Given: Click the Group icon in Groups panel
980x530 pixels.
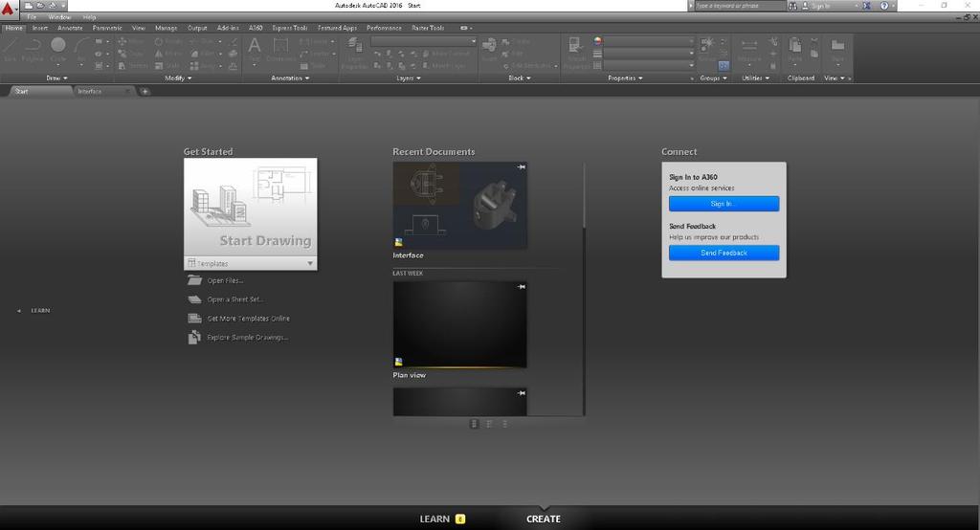Looking at the screenshot, I should (x=707, y=49).
